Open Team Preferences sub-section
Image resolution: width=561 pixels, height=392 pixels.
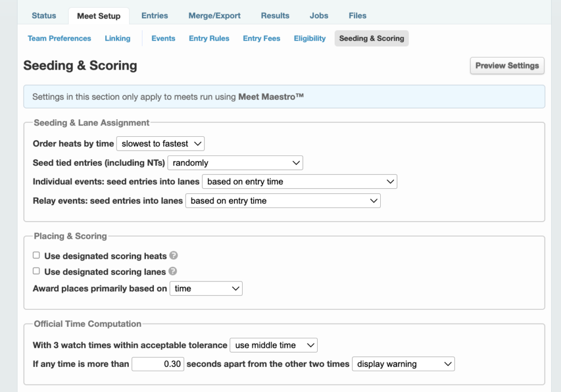tap(59, 38)
